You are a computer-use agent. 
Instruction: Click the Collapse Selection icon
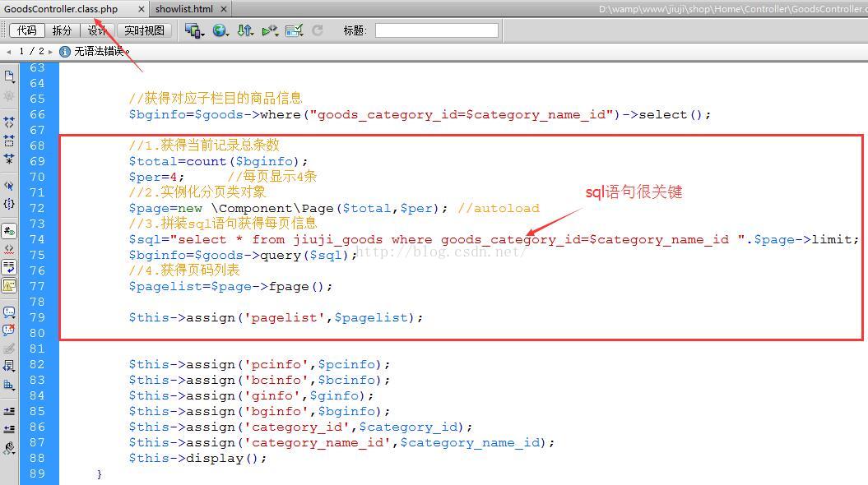pyautogui.click(x=9, y=141)
